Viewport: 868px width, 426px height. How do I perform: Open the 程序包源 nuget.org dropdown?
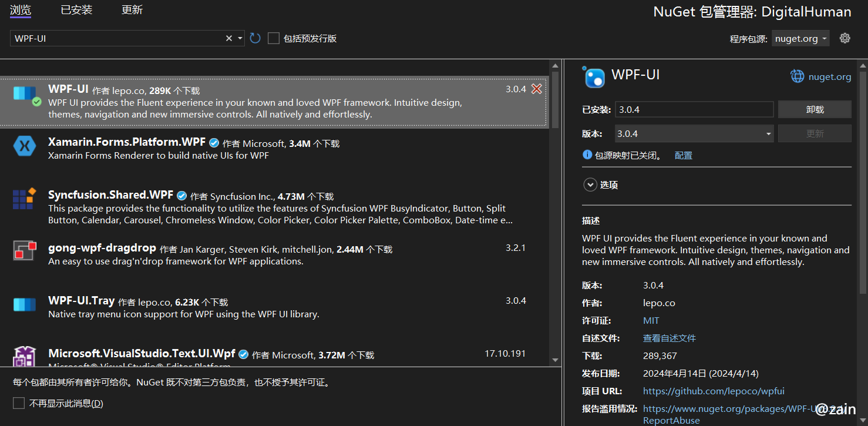tap(800, 38)
